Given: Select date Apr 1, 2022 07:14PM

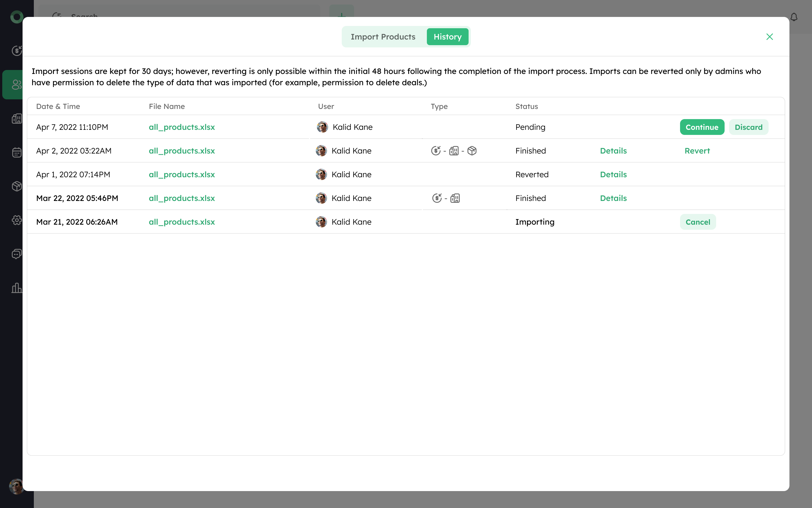Looking at the screenshot, I should point(73,174).
